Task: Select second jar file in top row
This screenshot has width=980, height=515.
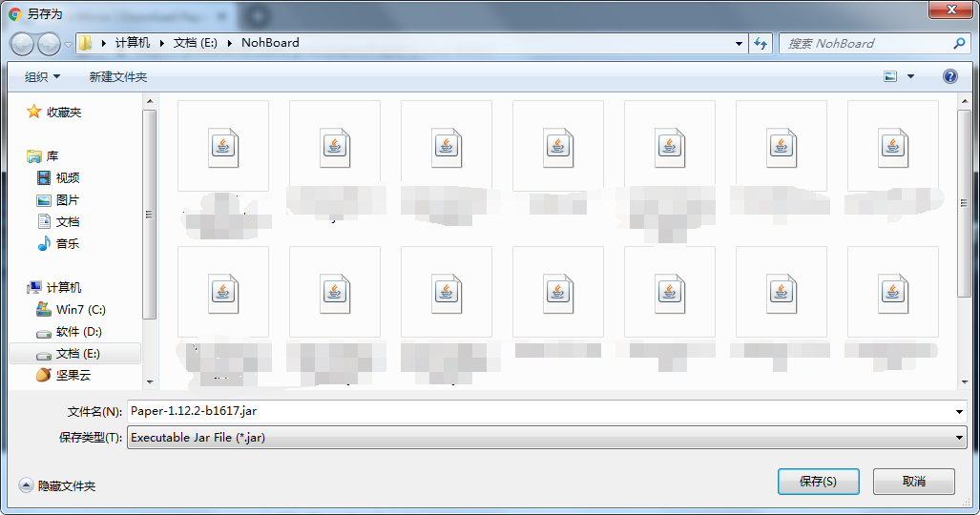Action: coord(335,147)
